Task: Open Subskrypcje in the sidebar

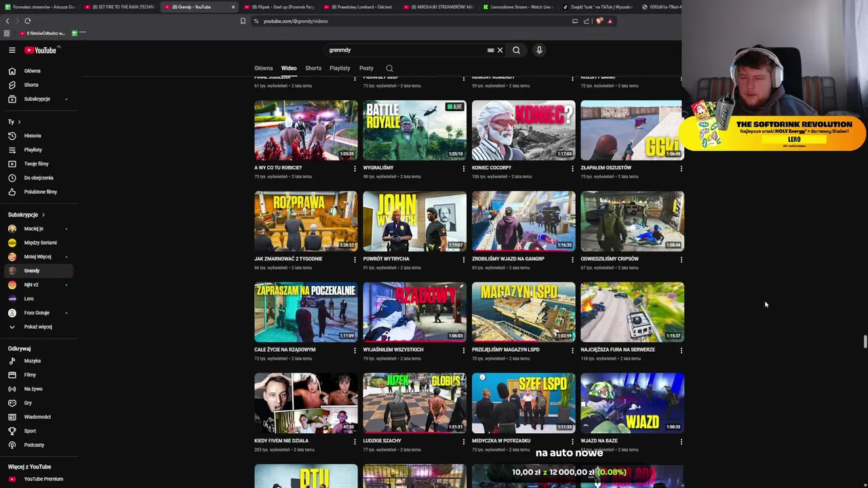Action: coord(37,99)
